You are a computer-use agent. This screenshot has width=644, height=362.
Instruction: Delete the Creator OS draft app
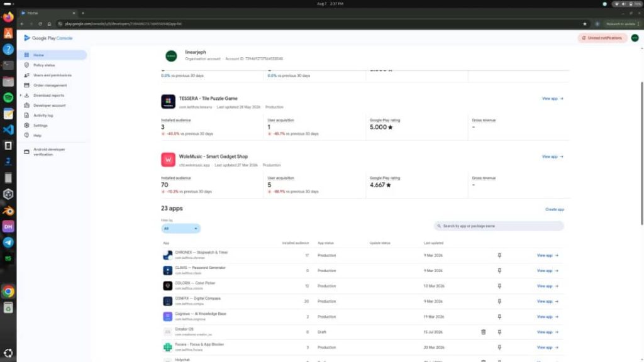click(x=484, y=332)
